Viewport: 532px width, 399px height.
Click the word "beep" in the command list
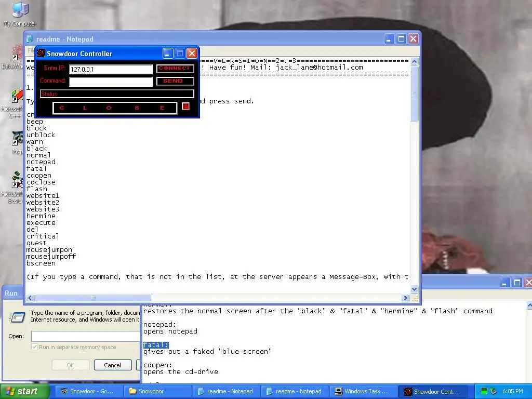point(35,122)
